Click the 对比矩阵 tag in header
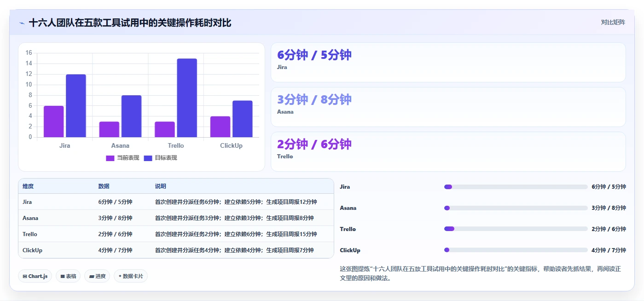Image resolution: width=644 pixels, height=301 pixels. point(613,22)
